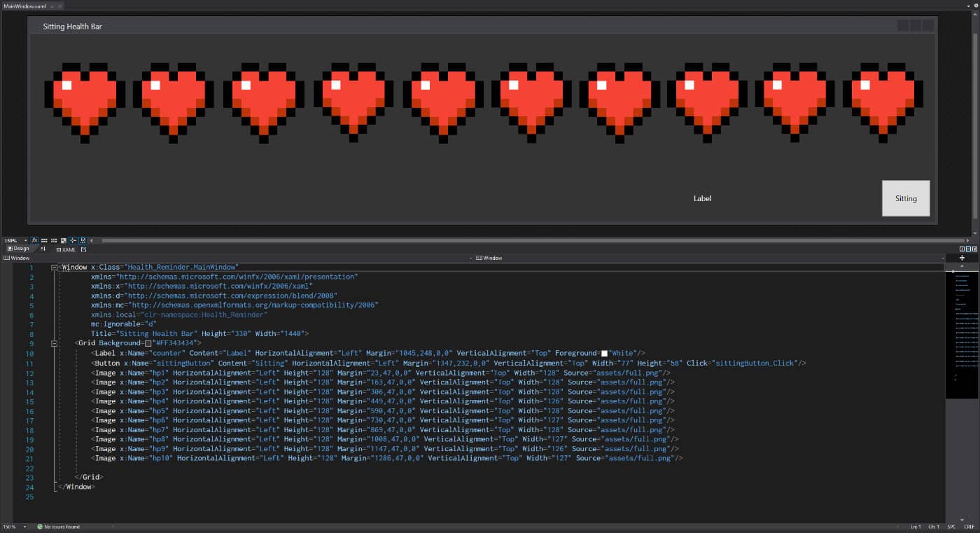Click the split editor plus icon
This screenshot has height=533, width=980.
click(x=962, y=258)
